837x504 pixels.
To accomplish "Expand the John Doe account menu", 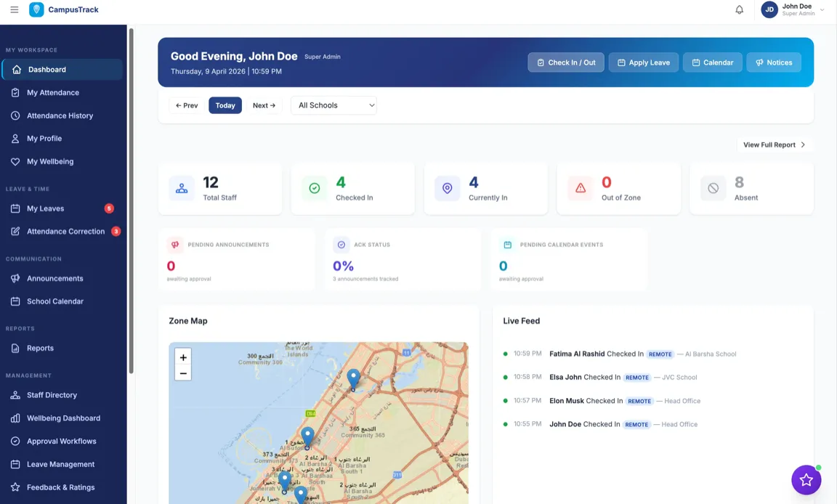I will [x=822, y=10].
